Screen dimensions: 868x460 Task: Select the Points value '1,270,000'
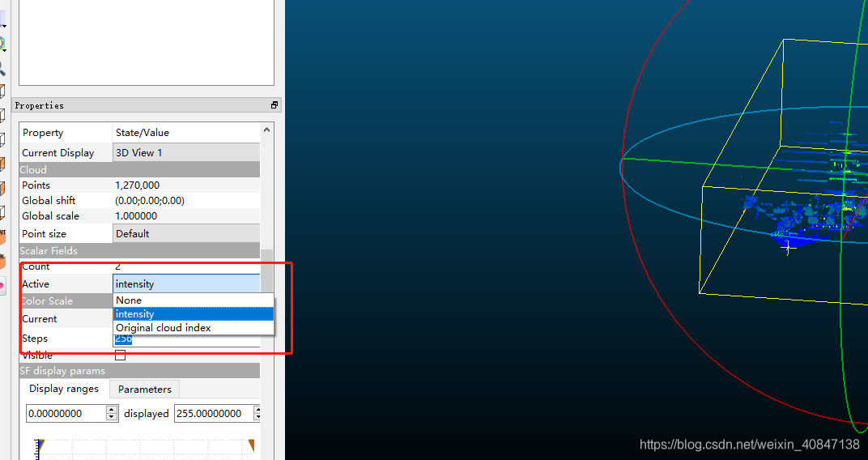138,185
